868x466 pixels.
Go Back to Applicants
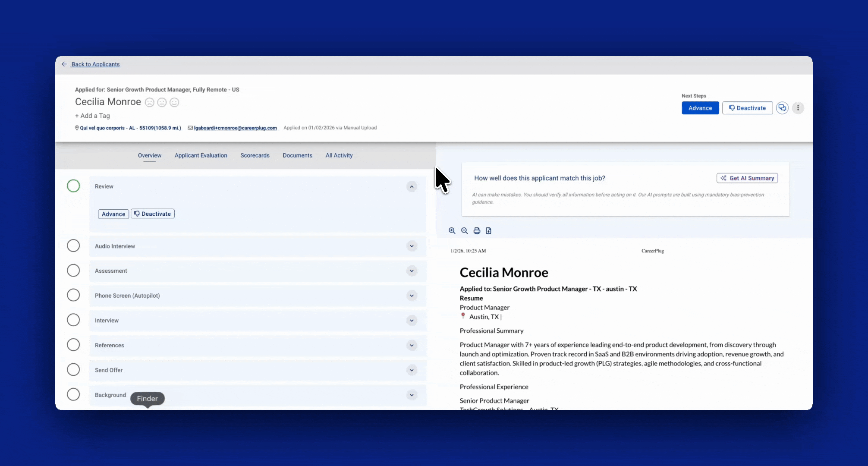[x=95, y=64]
